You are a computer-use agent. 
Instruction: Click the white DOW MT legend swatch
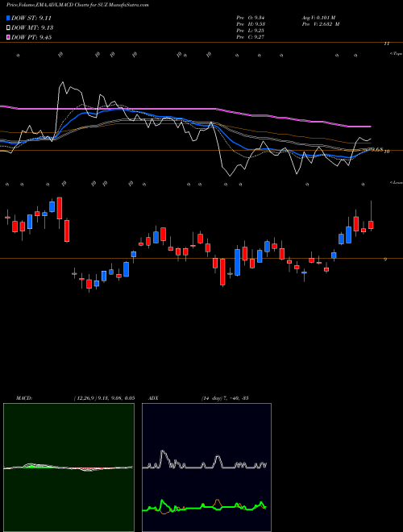click(x=9, y=28)
